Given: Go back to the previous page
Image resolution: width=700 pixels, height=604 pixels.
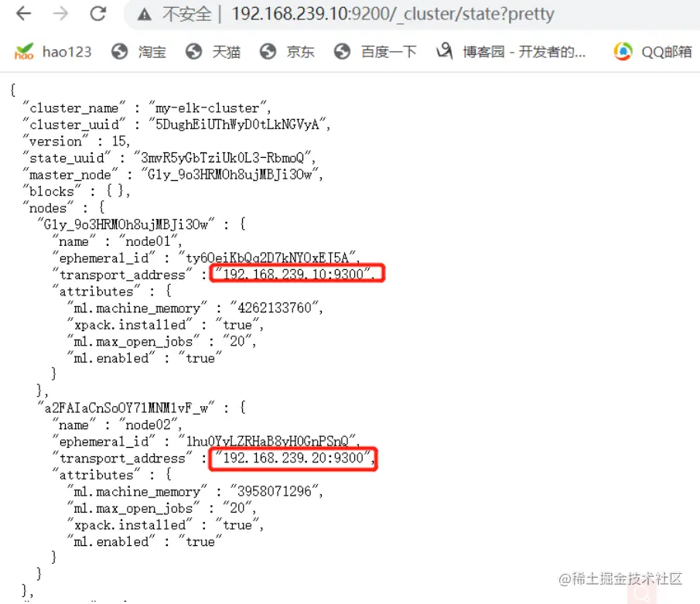Looking at the screenshot, I should (23, 14).
